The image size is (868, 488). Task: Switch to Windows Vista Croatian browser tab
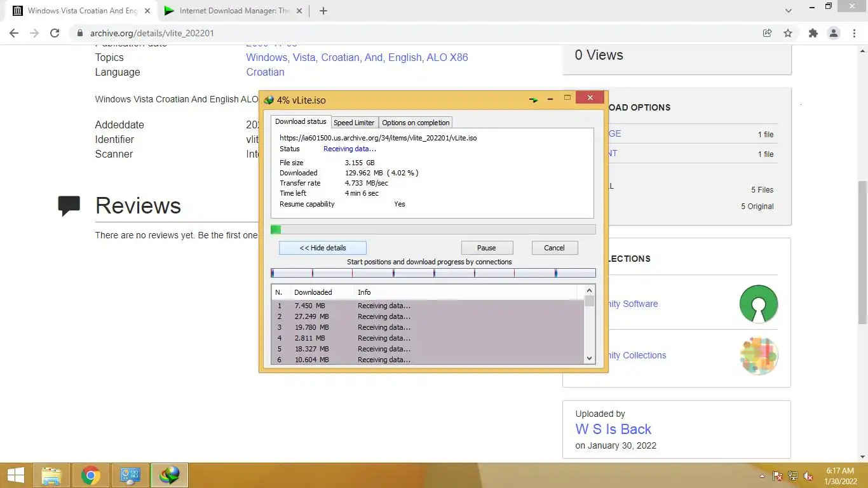point(82,11)
